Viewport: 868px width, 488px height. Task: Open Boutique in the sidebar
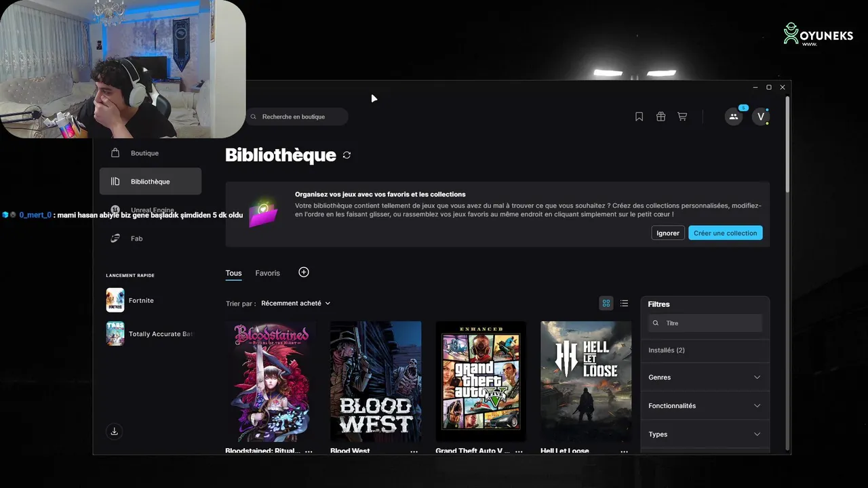click(151, 153)
